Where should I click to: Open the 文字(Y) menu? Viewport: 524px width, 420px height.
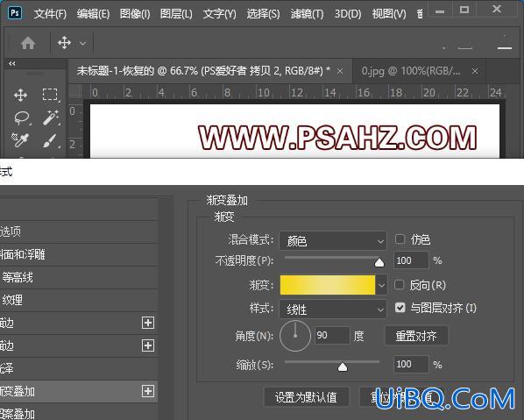pos(220,14)
